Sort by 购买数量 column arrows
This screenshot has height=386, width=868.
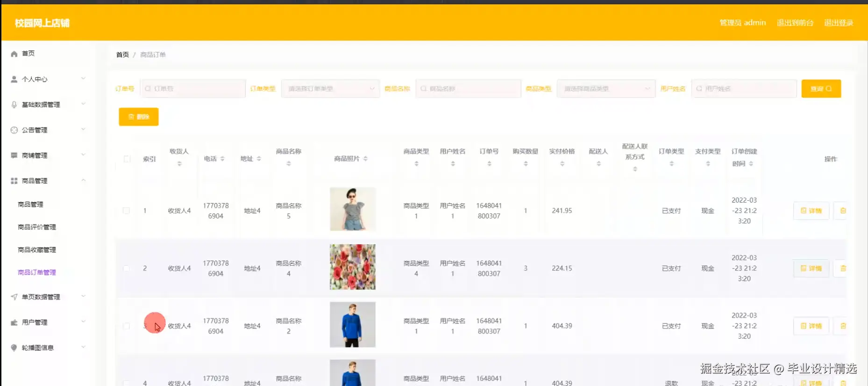pos(526,164)
